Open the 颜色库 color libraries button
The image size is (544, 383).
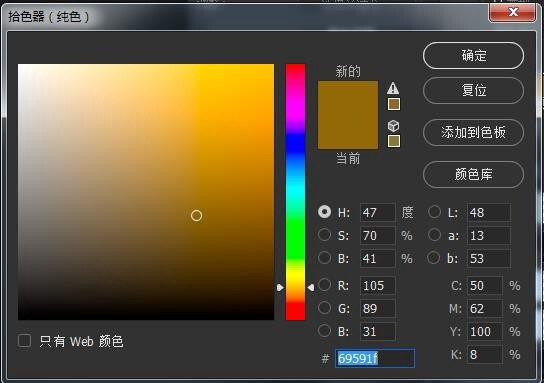click(474, 175)
